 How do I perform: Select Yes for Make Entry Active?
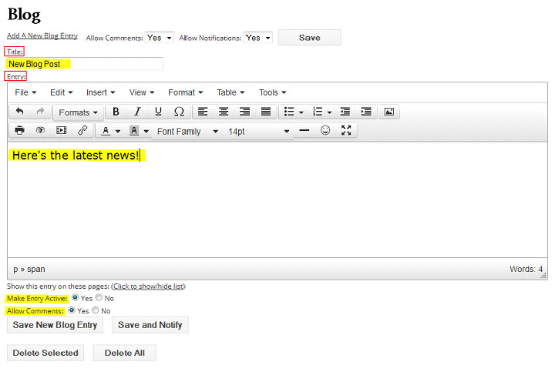[75, 298]
